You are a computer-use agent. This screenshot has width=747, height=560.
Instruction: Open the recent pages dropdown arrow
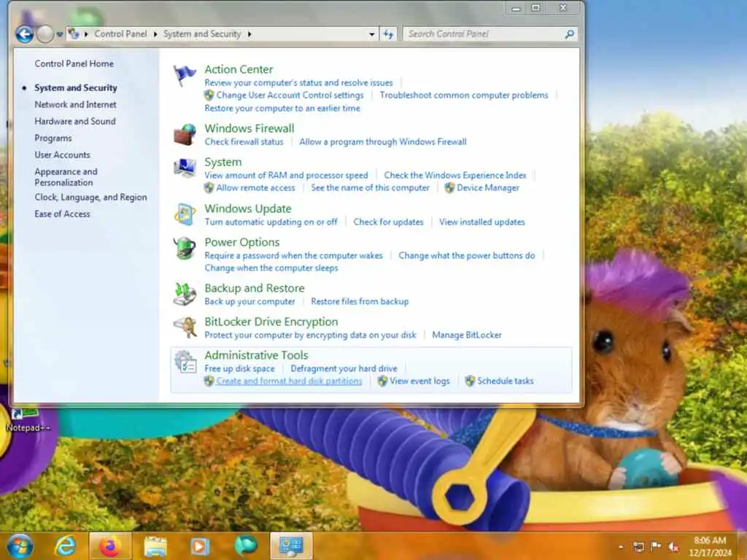pos(60,34)
